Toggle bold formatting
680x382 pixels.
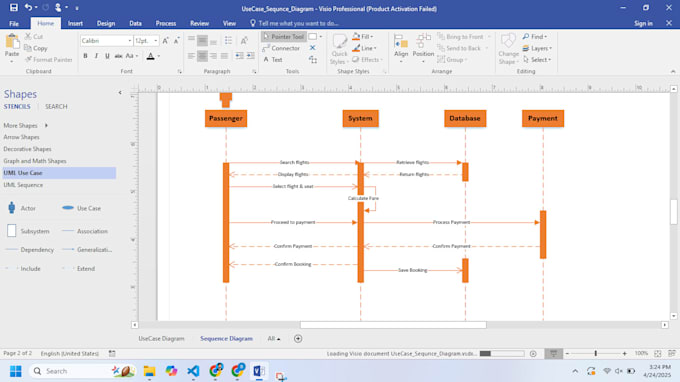85,56
